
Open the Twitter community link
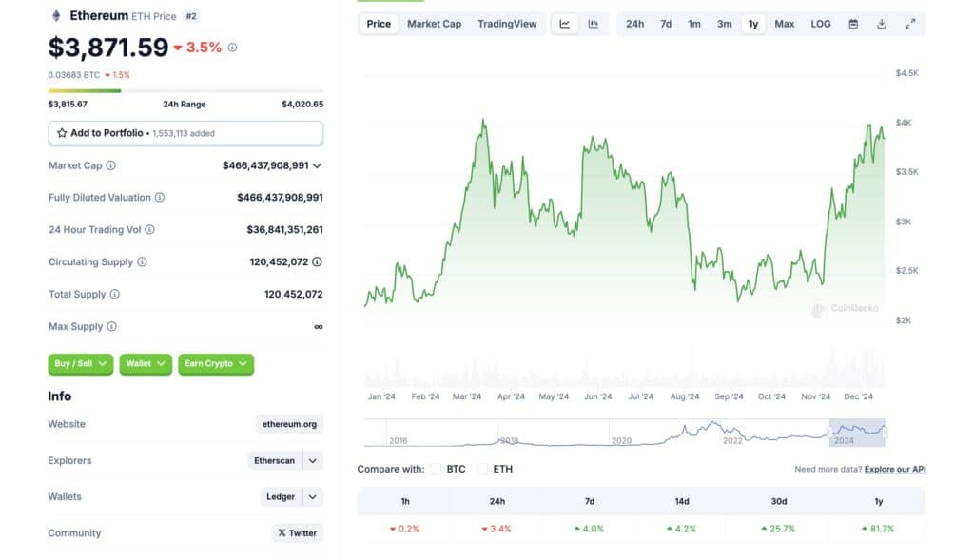click(298, 533)
